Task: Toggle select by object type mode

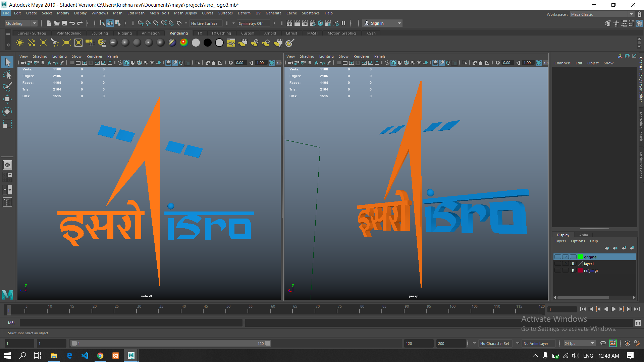Action: coord(110,23)
